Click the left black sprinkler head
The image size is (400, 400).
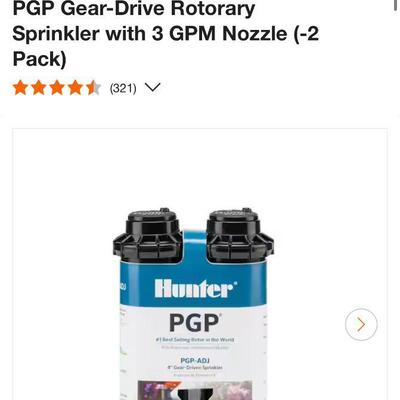coord(148,234)
